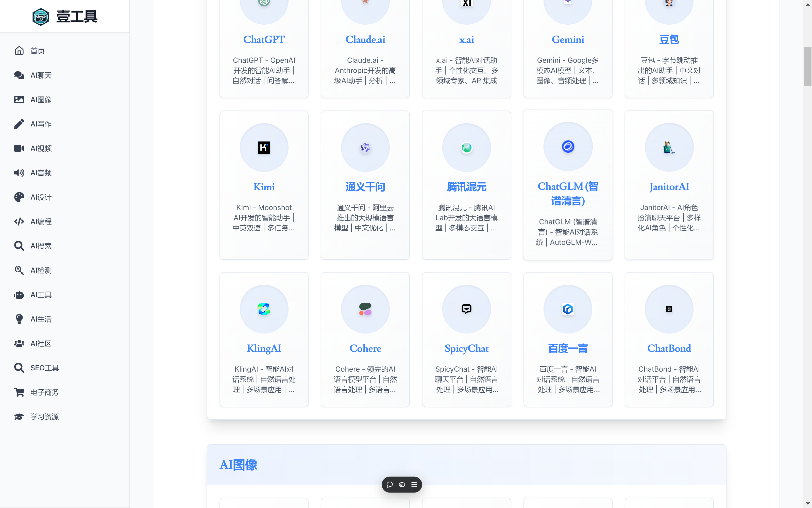Click the JanitorAI logo icon
The height and width of the screenshot is (508, 812).
669,148
